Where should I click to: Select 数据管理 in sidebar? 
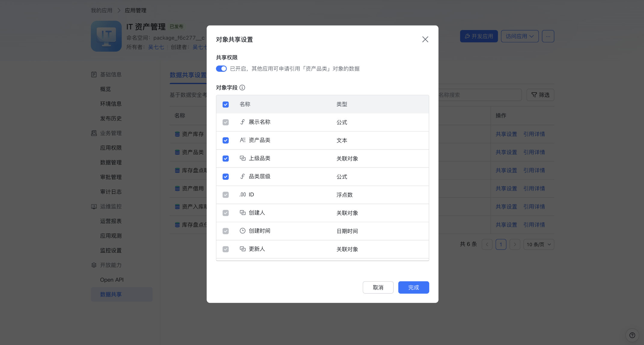111,162
